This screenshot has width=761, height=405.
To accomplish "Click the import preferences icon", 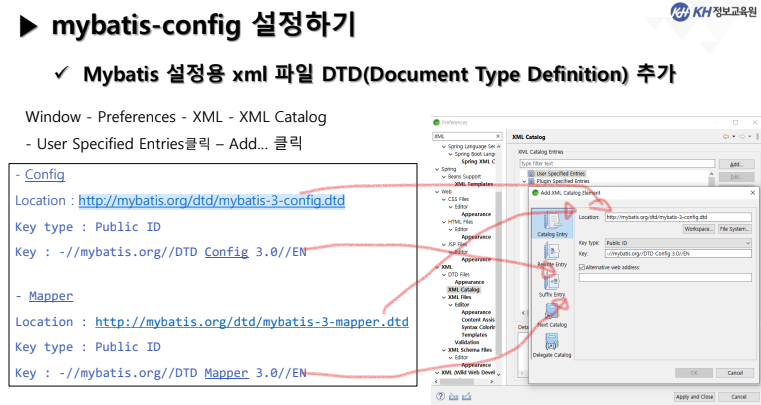I will click(x=453, y=397).
